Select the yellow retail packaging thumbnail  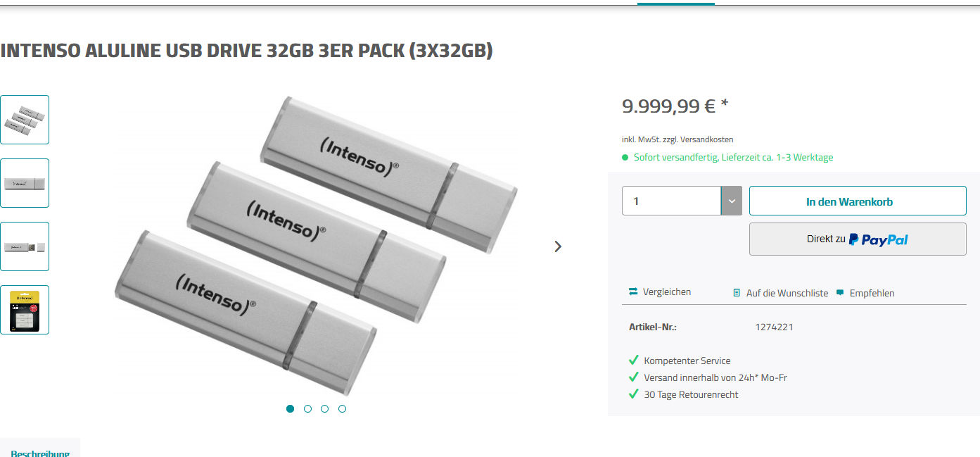pyautogui.click(x=25, y=310)
